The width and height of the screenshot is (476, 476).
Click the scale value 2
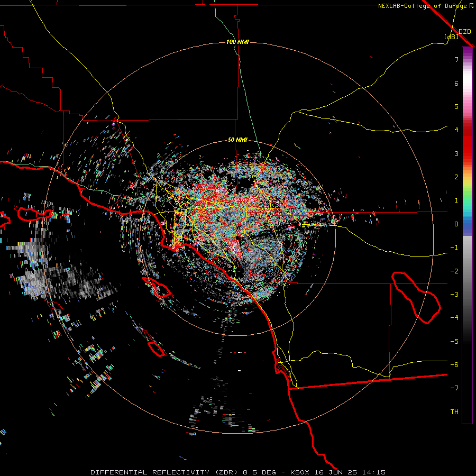456,177
